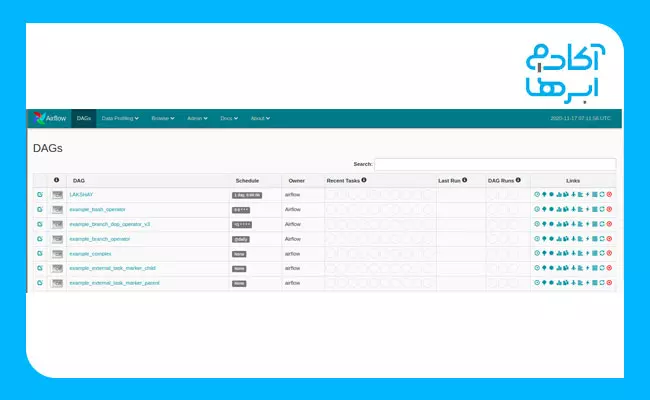Expand the Data Profiling dropdown menu
650x400 pixels.
[x=120, y=118]
